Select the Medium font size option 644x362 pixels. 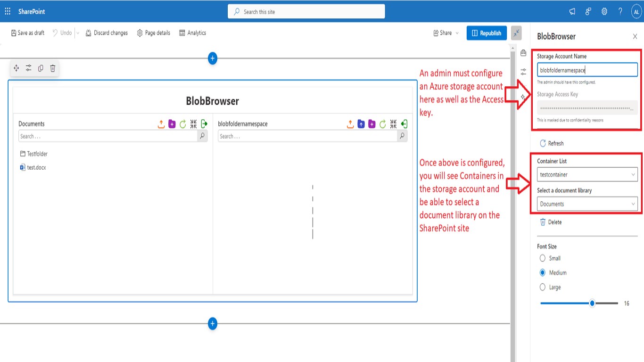tap(543, 273)
